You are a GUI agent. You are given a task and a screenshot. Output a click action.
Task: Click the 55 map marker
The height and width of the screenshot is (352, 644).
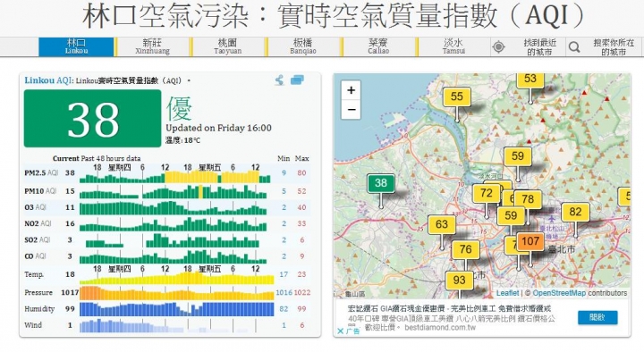point(457,96)
